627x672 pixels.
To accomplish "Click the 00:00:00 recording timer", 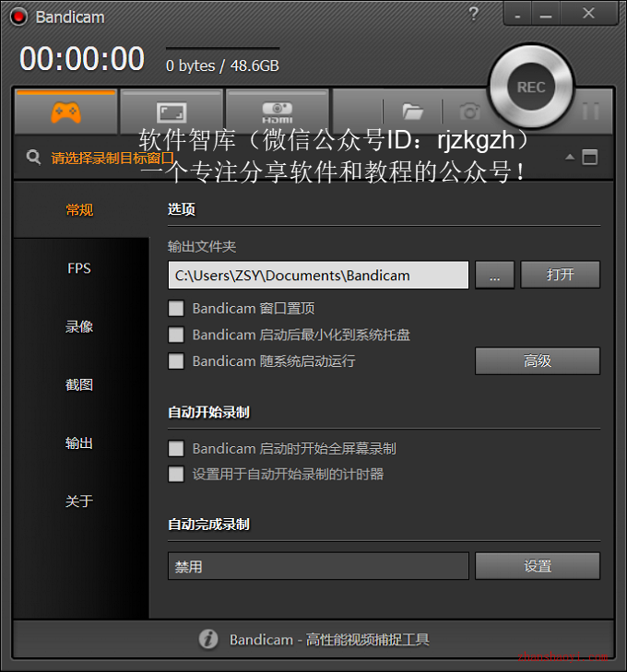I will point(82,59).
